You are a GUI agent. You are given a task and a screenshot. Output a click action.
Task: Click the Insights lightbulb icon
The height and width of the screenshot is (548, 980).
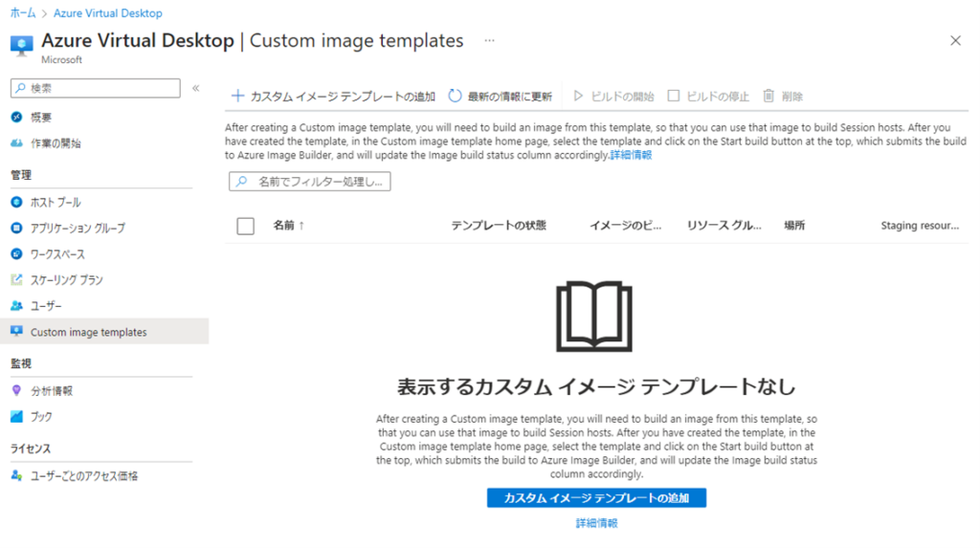(16, 391)
